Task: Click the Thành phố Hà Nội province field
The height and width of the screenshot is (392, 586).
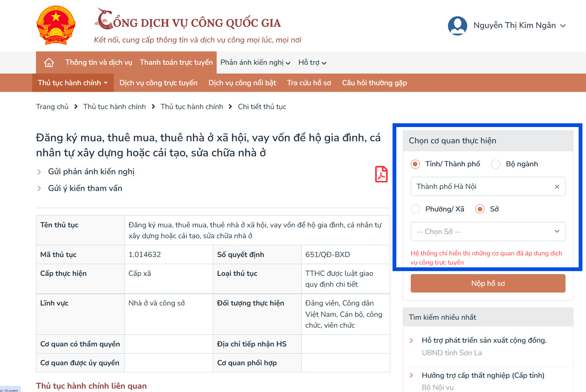Action: (488, 186)
